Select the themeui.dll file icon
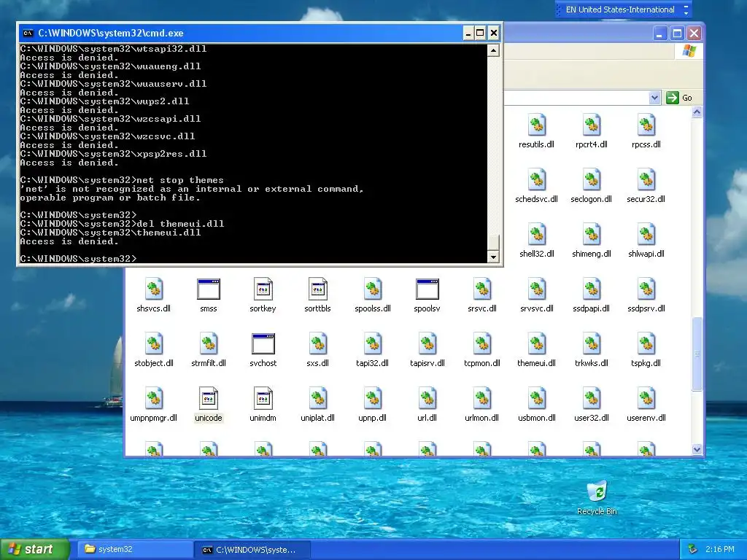 pyautogui.click(x=536, y=344)
